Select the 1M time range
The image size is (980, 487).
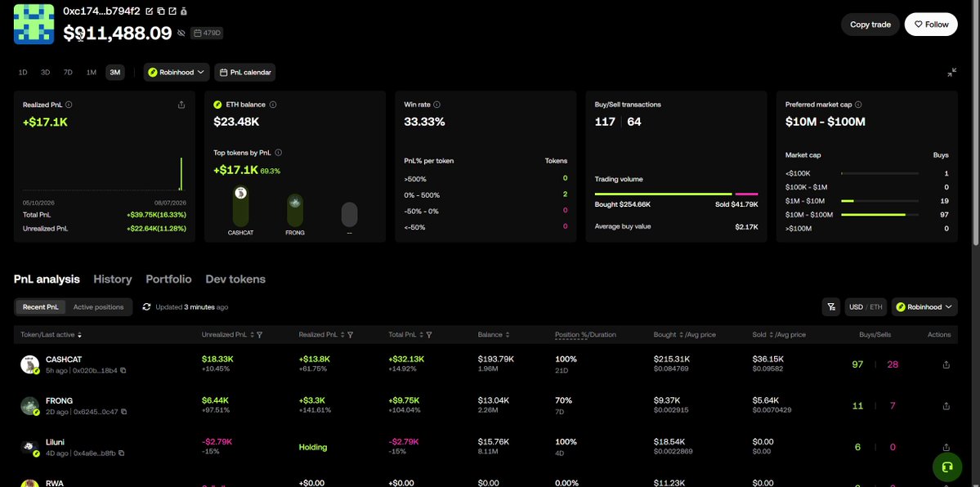point(92,73)
